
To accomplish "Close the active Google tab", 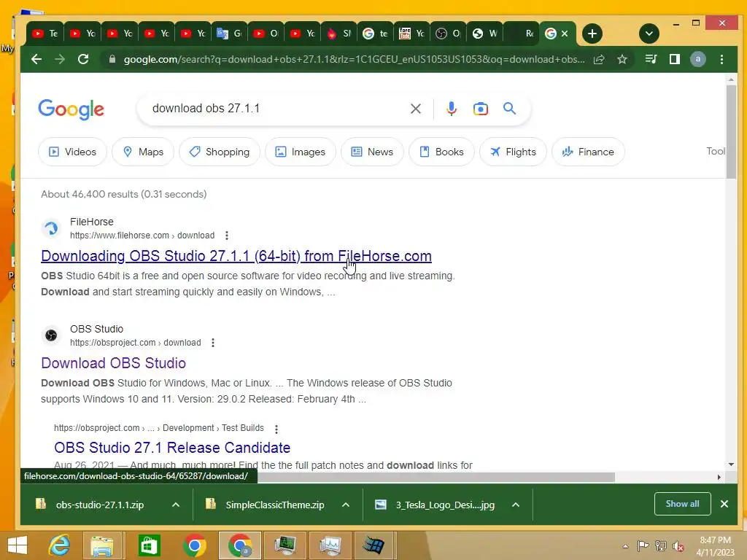I will pyautogui.click(x=565, y=34).
